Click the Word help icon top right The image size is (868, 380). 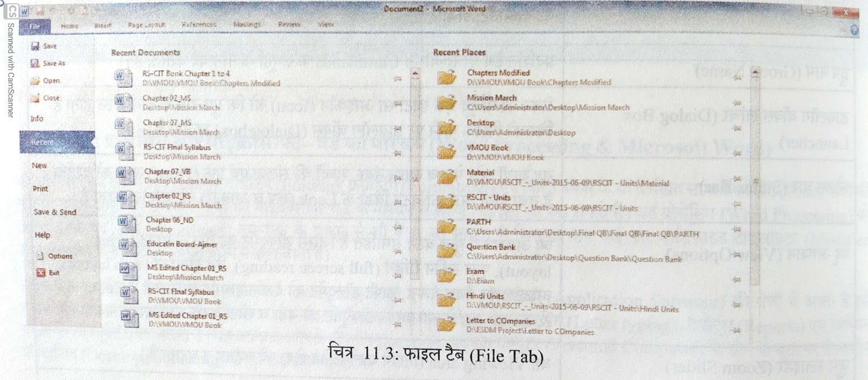tap(854, 30)
